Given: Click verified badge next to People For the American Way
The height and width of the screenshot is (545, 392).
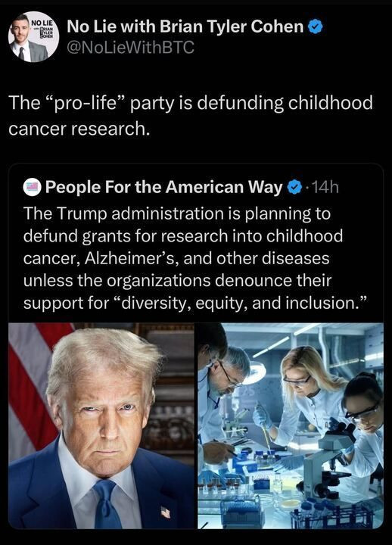Looking at the screenshot, I should [295, 188].
